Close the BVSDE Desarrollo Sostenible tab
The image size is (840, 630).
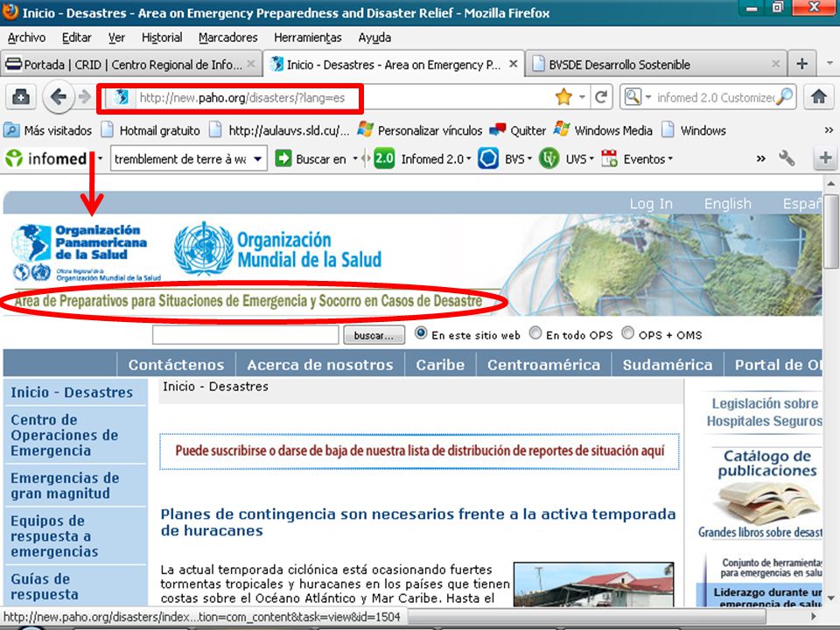tap(775, 64)
